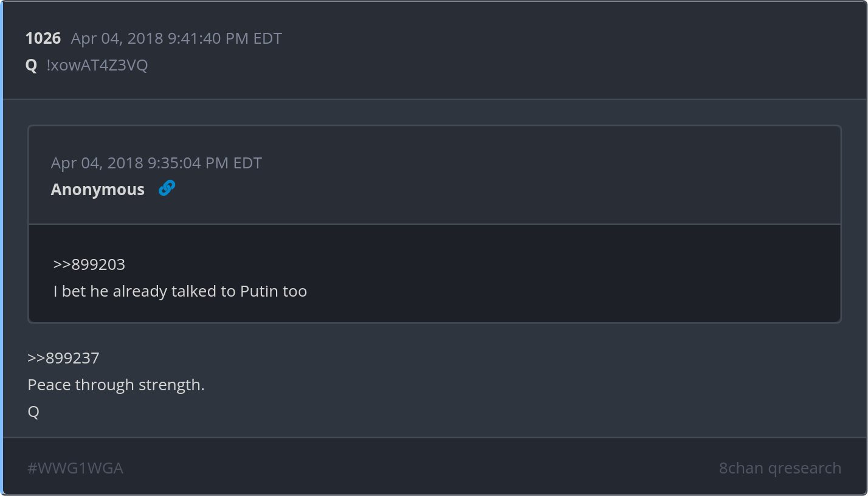Click "EDT" in the quoted post timestamp
The height and width of the screenshot is (496, 868).
pos(247,164)
